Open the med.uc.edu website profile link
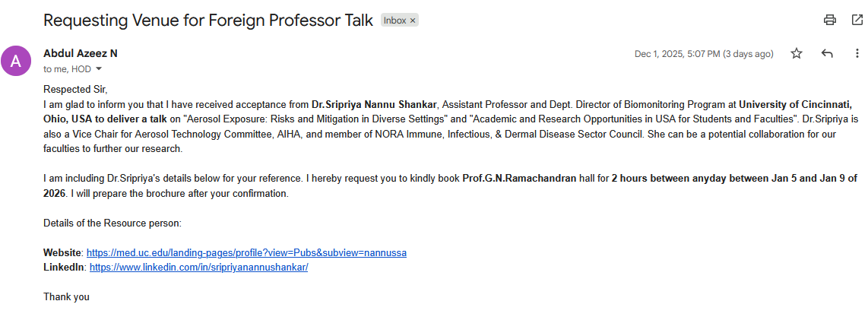Screen dimensions: 868x320 point(246,252)
